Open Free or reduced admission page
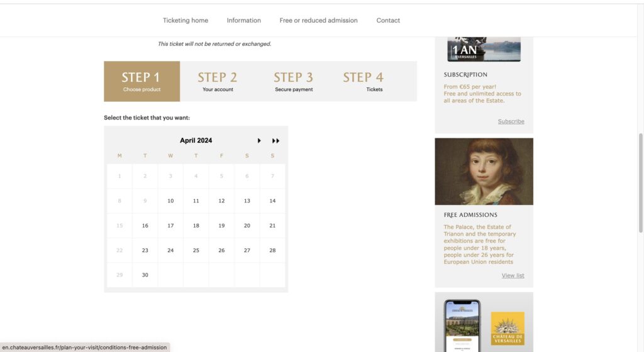This screenshot has height=352, width=644. 318,20
